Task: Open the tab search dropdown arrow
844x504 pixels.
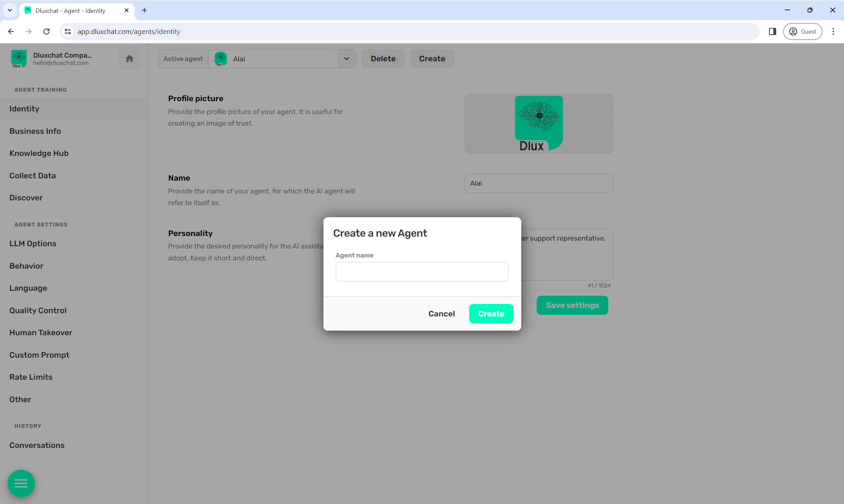Action: (x=10, y=10)
